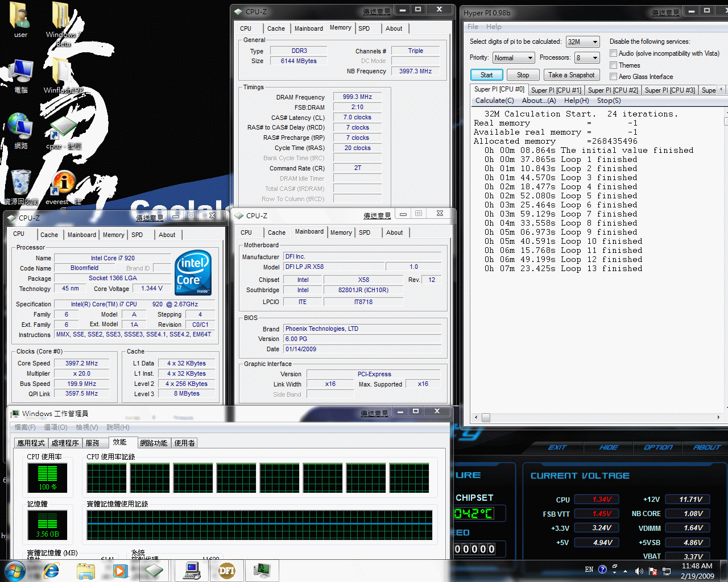Screen dimensions: 728x582
Task: Click the Windows Start orb
Action: pyautogui.click(x=15, y=570)
